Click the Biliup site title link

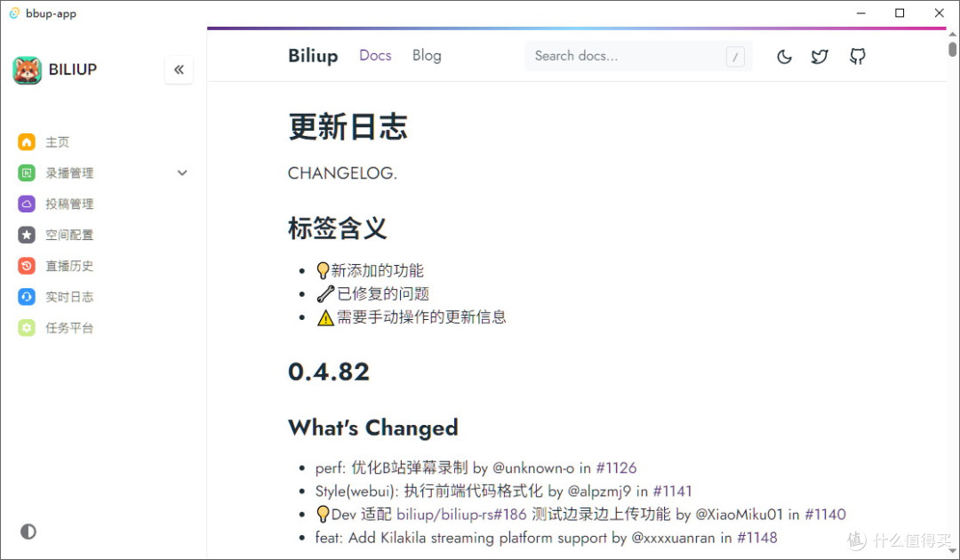pyautogui.click(x=313, y=56)
